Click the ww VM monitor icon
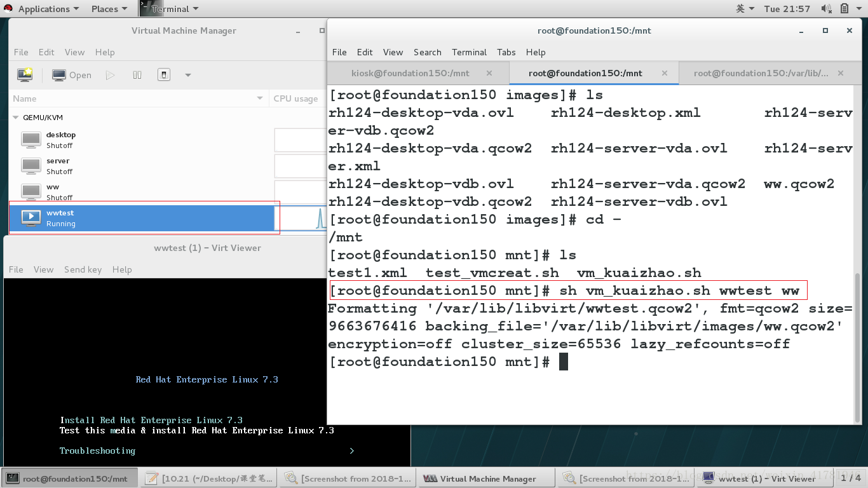The image size is (868, 488). [31, 192]
